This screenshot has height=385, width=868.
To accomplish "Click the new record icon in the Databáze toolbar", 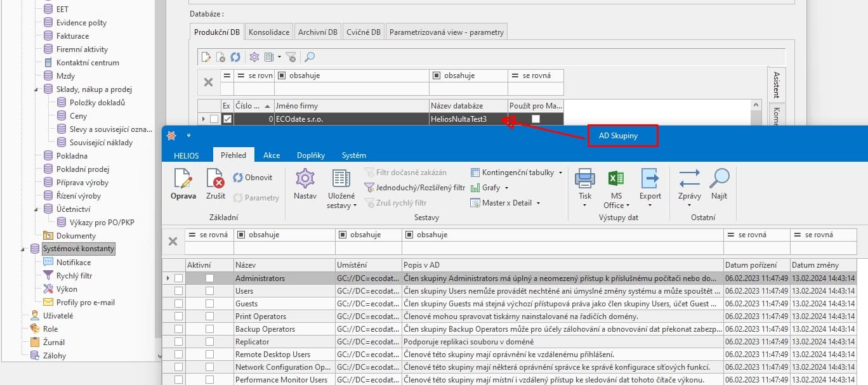I will coord(206,57).
